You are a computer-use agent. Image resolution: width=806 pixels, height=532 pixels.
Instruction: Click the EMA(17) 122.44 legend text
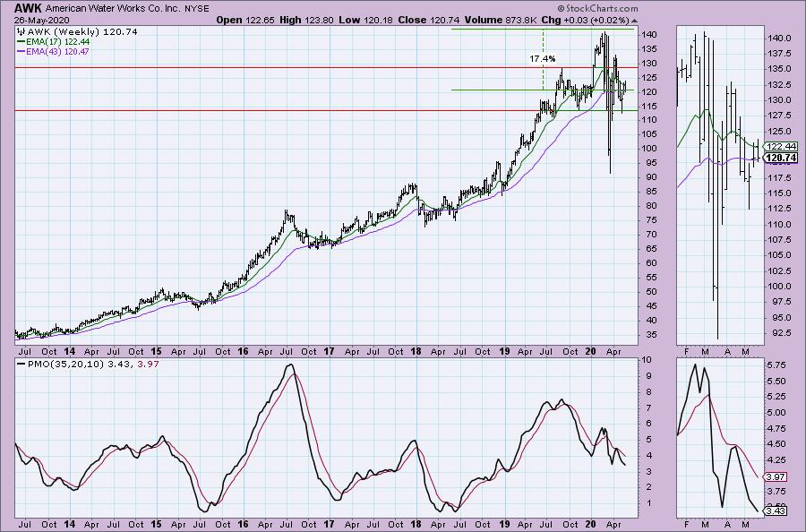tap(57, 41)
